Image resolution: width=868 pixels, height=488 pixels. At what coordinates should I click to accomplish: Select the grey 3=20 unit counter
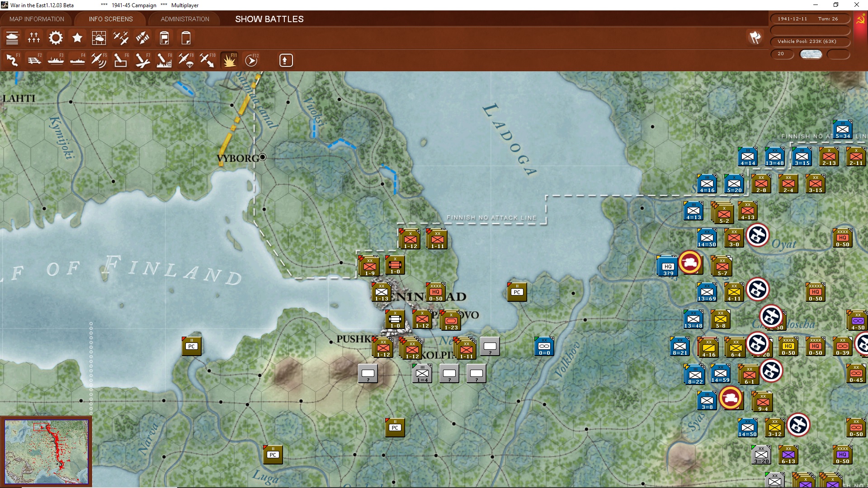pyautogui.click(x=761, y=455)
